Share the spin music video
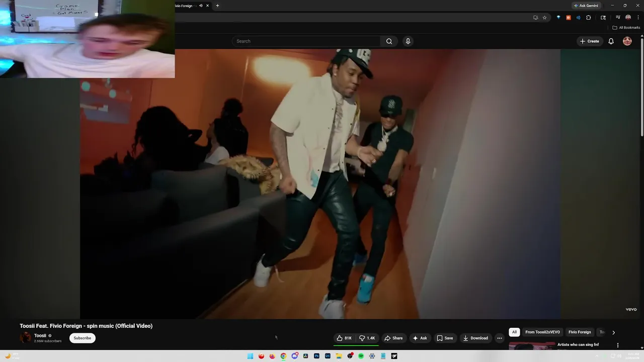Image resolution: width=644 pixels, height=362 pixels. (393, 338)
